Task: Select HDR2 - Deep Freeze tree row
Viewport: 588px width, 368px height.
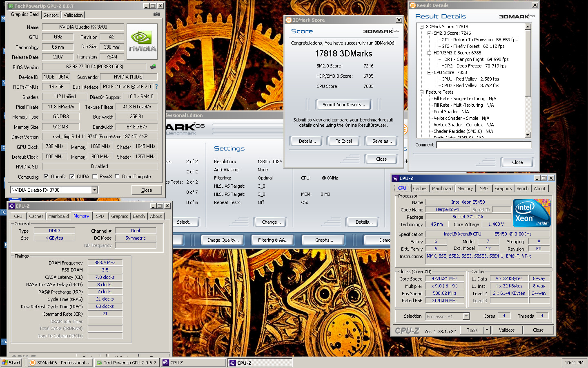Action: point(474,66)
